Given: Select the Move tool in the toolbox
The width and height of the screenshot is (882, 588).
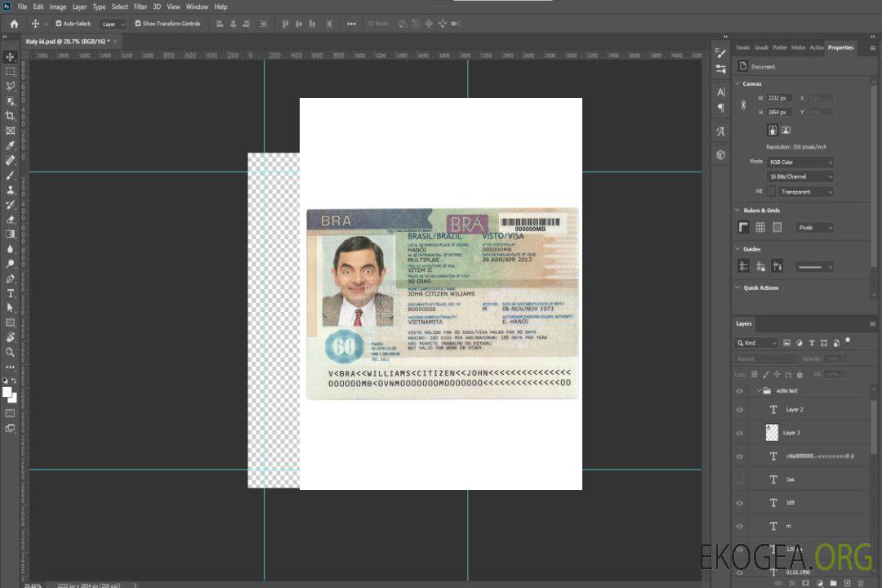Looking at the screenshot, I should coord(10,57).
